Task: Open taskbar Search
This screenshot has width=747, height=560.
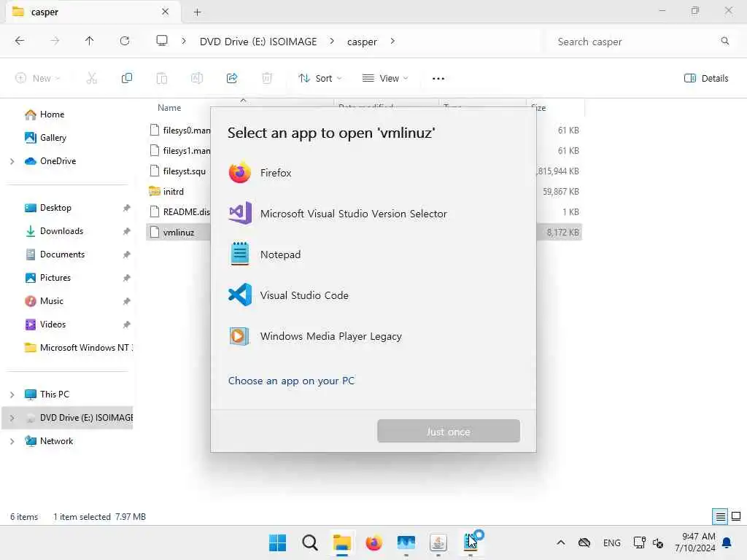Action: coord(309,542)
